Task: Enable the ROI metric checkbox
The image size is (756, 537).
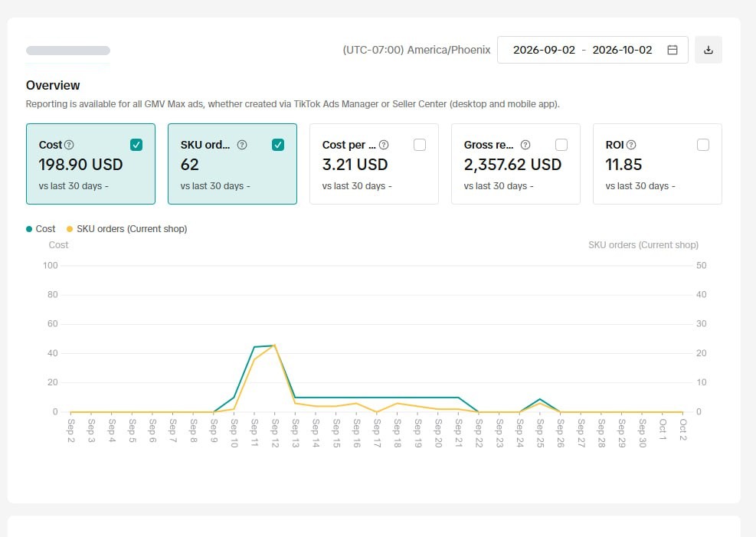Action: (x=703, y=145)
